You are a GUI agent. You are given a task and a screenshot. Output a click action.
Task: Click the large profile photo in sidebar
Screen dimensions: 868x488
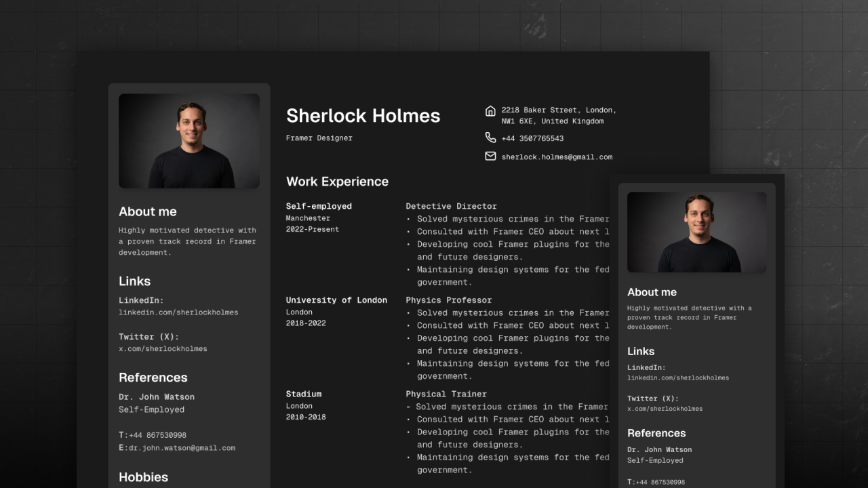[x=189, y=141]
